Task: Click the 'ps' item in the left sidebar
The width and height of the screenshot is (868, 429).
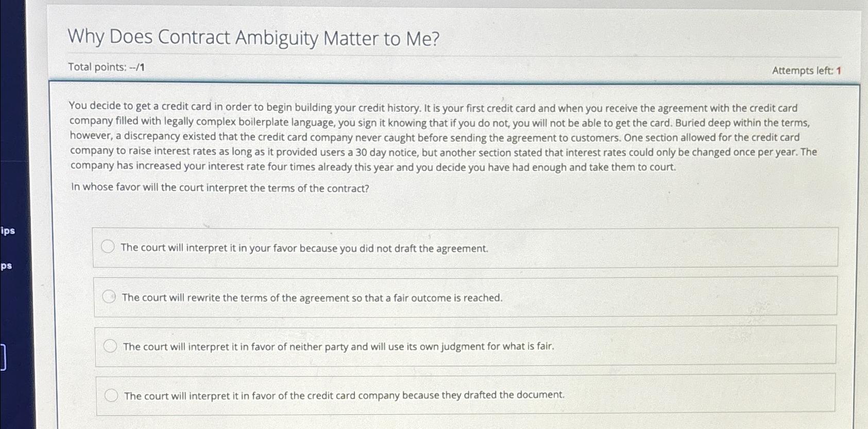Action: (x=6, y=267)
